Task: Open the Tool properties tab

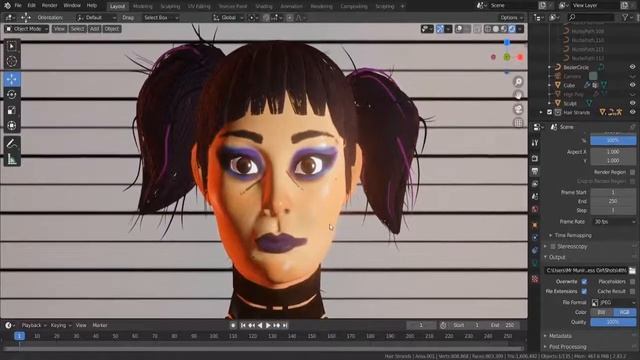Action: tap(535, 143)
